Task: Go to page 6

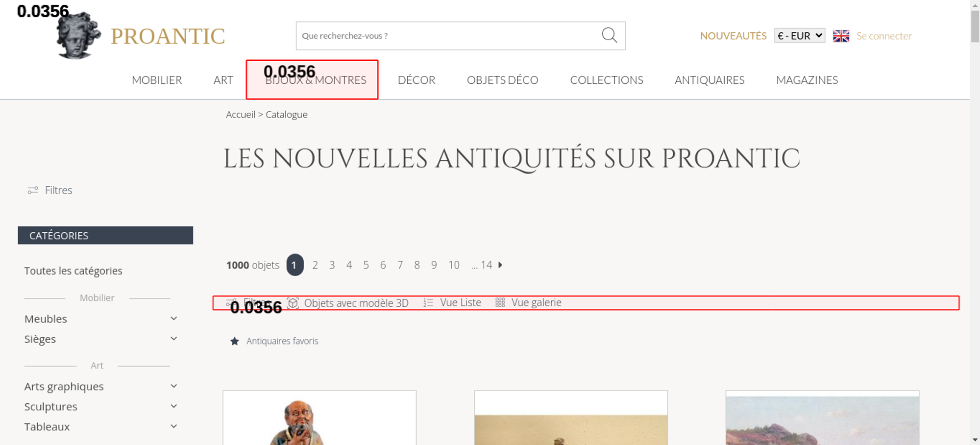Action: (x=383, y=265)
